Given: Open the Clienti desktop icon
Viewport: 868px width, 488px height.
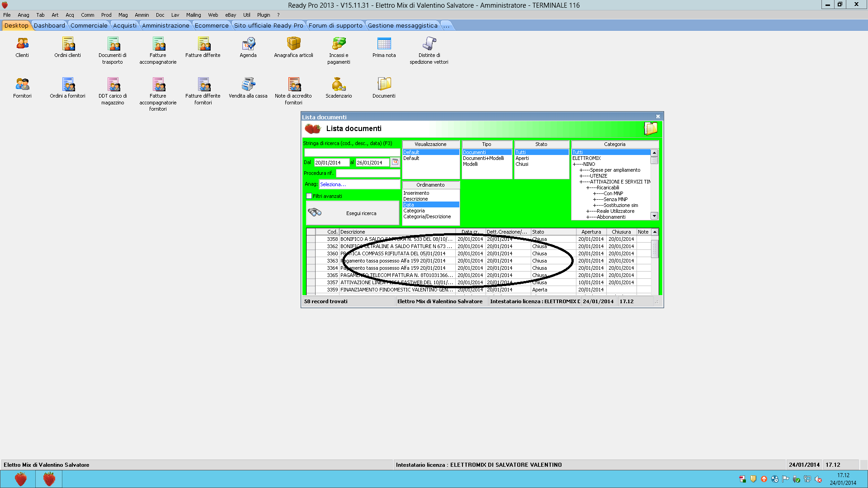Looking at the screenshot, I should coord(22,47).
